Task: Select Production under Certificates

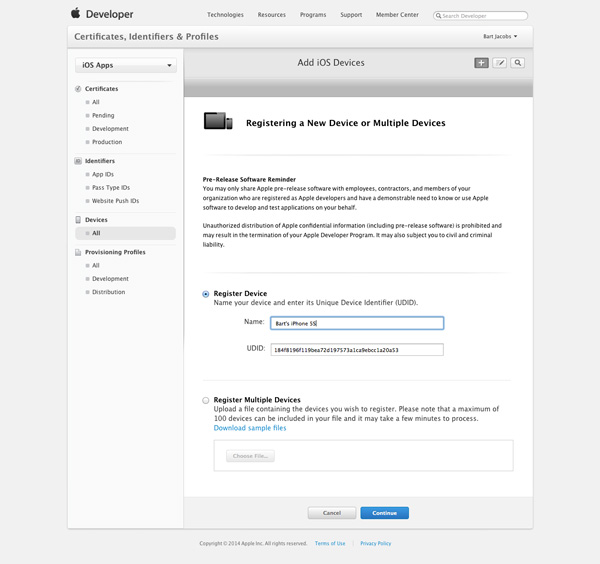Action: pyautogui.click(x=107, y=142)
